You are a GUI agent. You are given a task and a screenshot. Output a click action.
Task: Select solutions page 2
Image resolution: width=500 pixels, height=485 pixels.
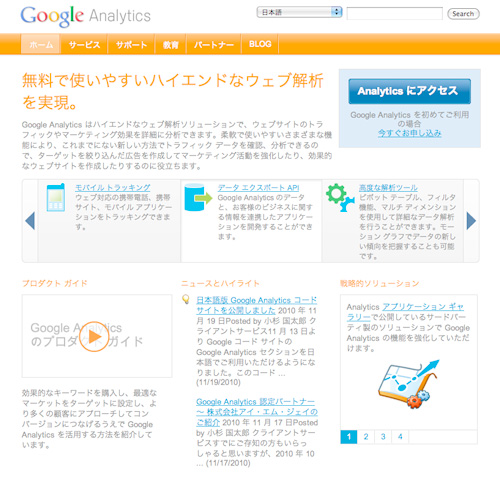tap(366, 437)
